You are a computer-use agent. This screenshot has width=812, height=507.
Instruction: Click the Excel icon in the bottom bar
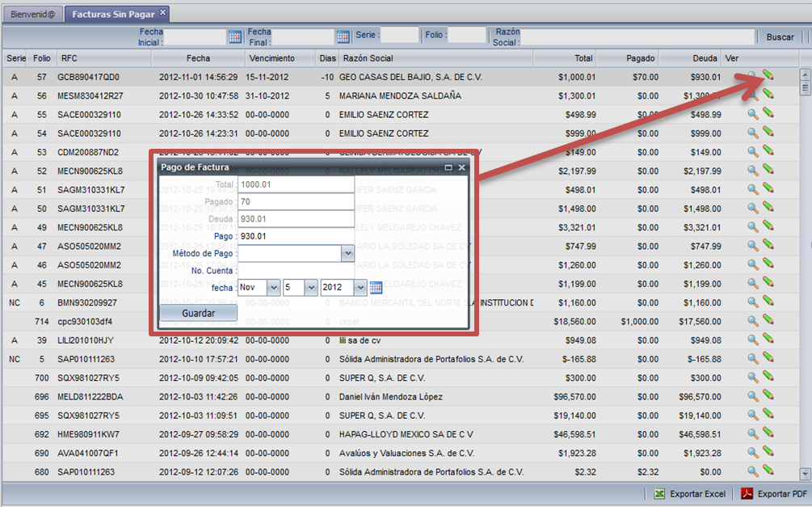coord(660,494)
